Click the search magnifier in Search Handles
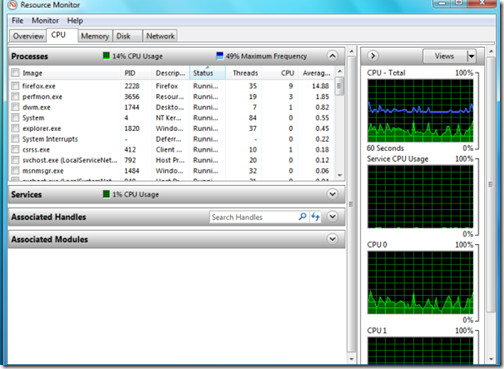This screenshot has width=504, height=369. (302, 217)
